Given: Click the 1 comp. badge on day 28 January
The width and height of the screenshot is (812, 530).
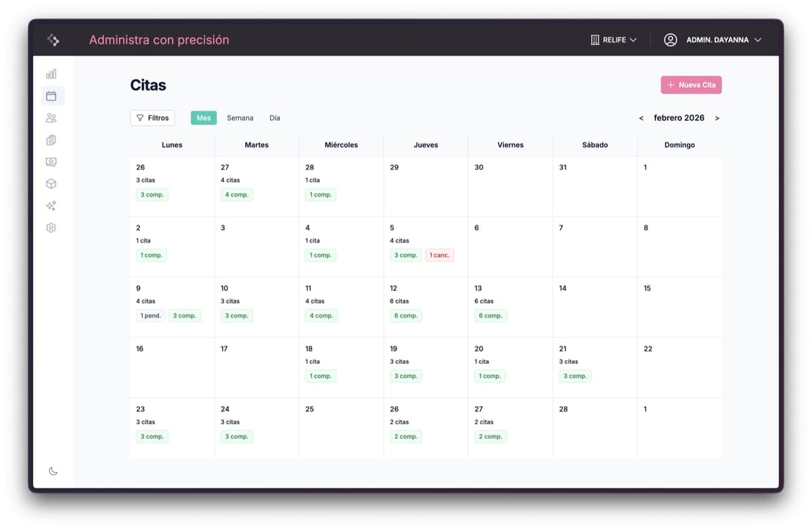Looking at the screenshot, I should click(x=321, y=195).
